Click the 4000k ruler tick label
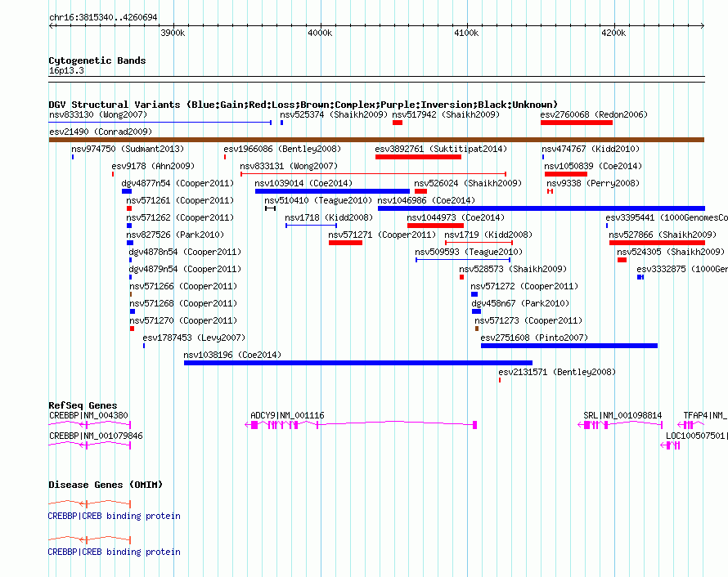The height and width of the screenshot is (577, 728). 320,33
